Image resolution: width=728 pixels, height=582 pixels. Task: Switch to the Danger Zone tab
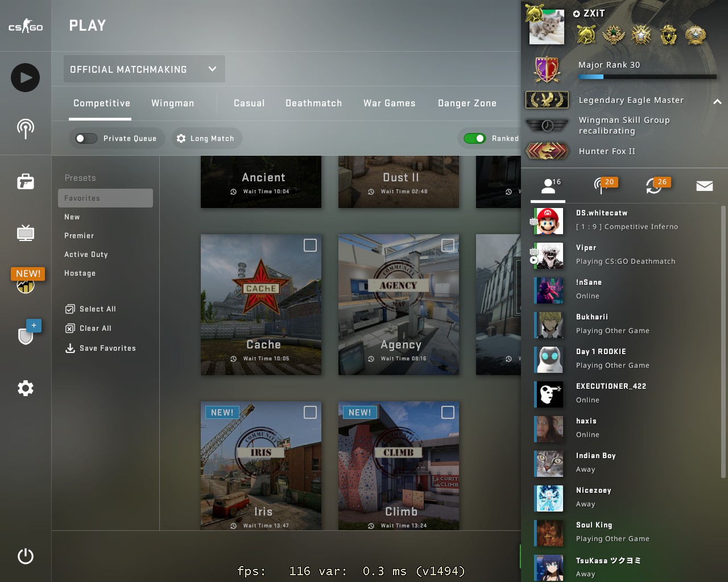tap(468, 103)
